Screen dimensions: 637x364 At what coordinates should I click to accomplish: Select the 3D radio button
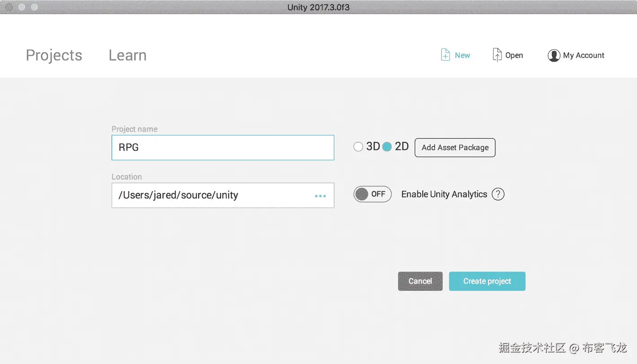pyautogui.click(x=358, y=147)
